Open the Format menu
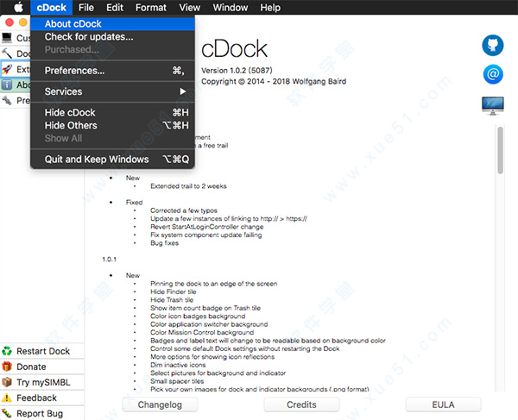Image resolution: width=518 pixels, height=420 pixels. 151,7
